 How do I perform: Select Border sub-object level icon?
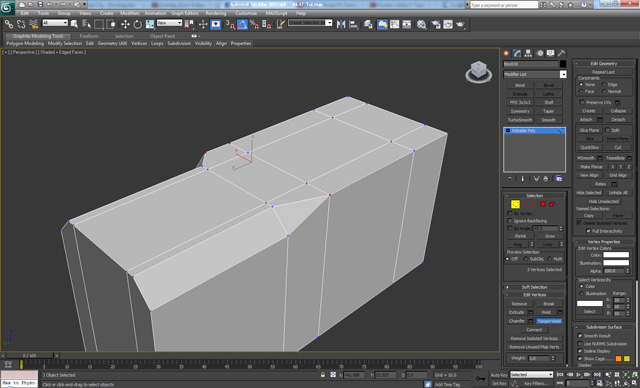[x=533, y=204]
